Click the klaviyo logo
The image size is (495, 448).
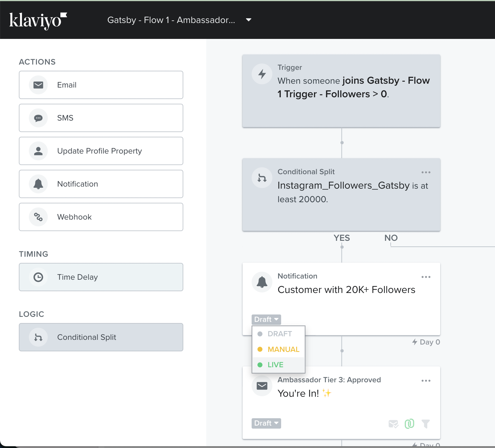pyautogui.click(x=38, y=20)
